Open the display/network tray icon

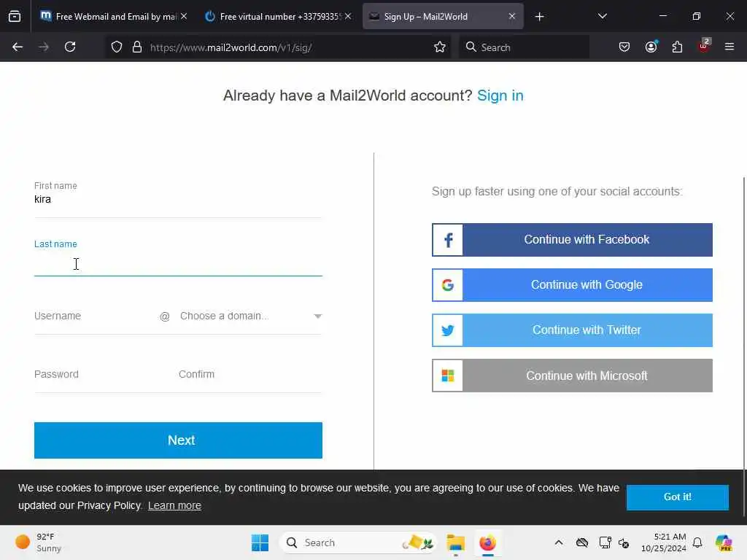(605, 542)
